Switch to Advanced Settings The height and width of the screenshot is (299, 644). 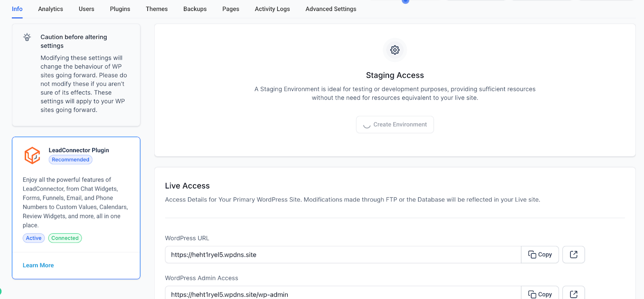(330, 9)
